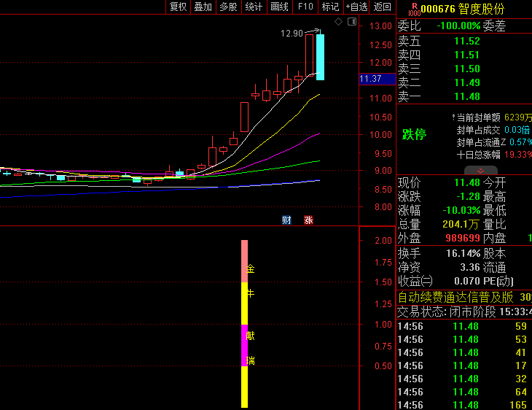Click the diamond icon above chart

click(338, 22)
